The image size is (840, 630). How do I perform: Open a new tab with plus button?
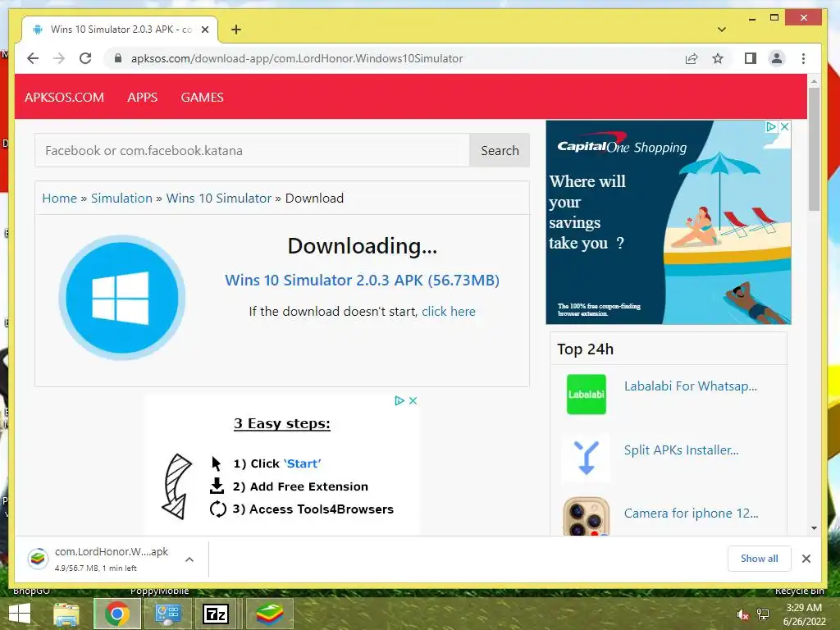(236, 30)
